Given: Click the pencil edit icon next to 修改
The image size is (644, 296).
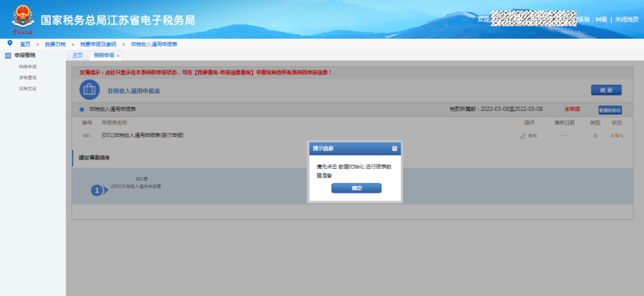Looking at the screenshot, I should click(x=523, y=135).
